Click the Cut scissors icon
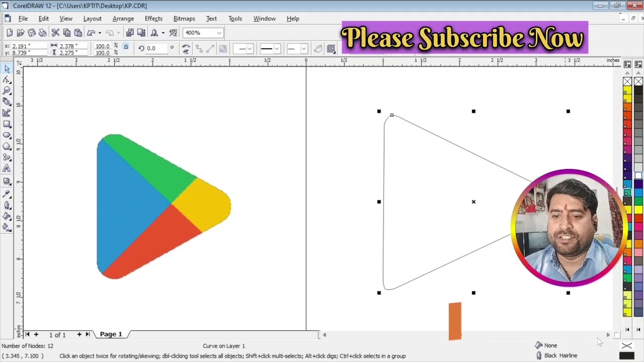Screen dimensions: 644x362 pos(56,33)
